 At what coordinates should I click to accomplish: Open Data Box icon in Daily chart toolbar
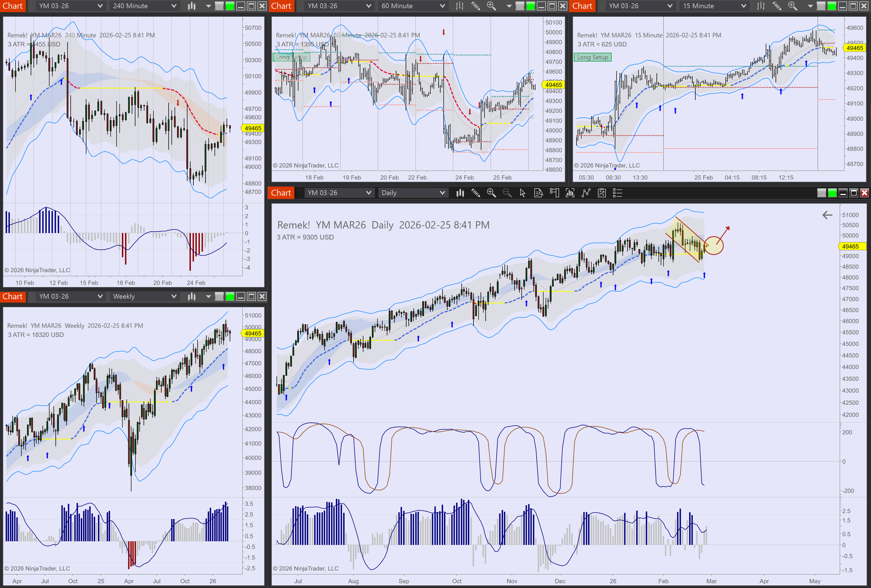(x=538, y=193)
